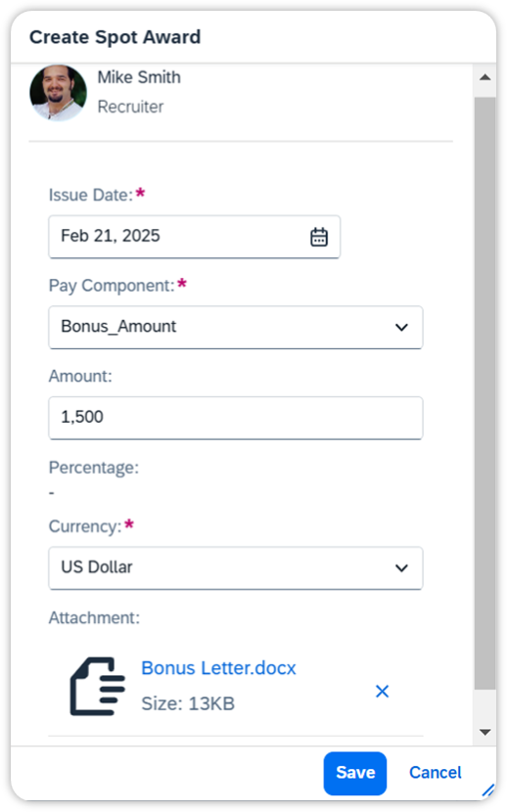Click the Mike Smith name text
The height and width of the screenshot is (812, 507).
(139, 77)
